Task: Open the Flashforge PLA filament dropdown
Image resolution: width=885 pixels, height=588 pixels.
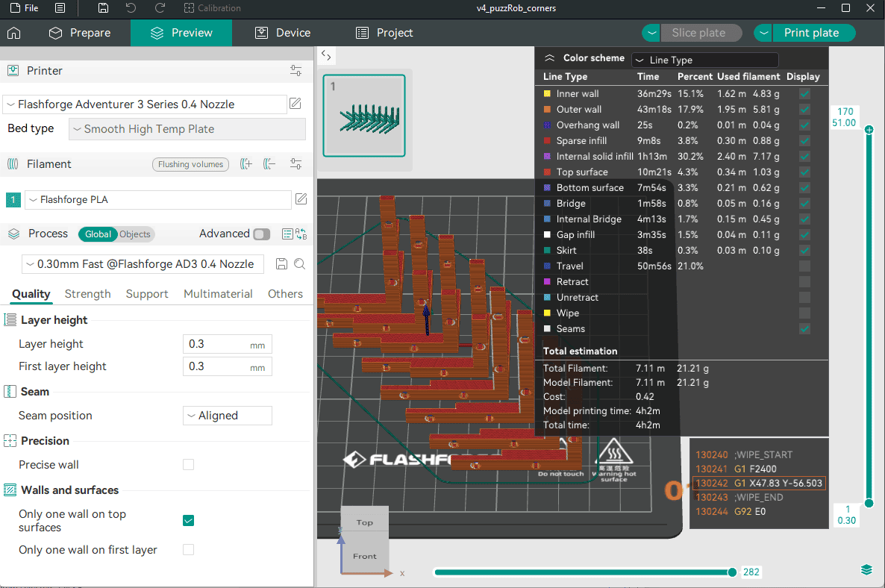Action: point(157,200)
